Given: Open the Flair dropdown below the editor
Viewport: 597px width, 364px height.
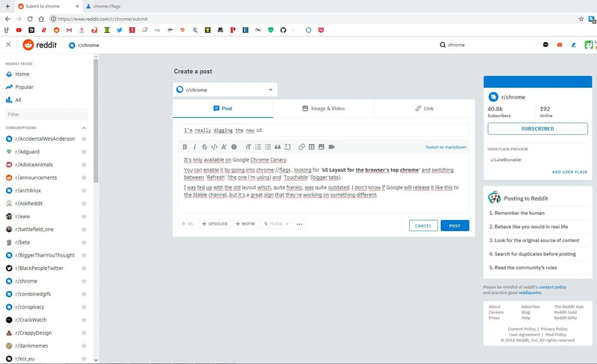Looking at the screenshot, I should point(276,224).
